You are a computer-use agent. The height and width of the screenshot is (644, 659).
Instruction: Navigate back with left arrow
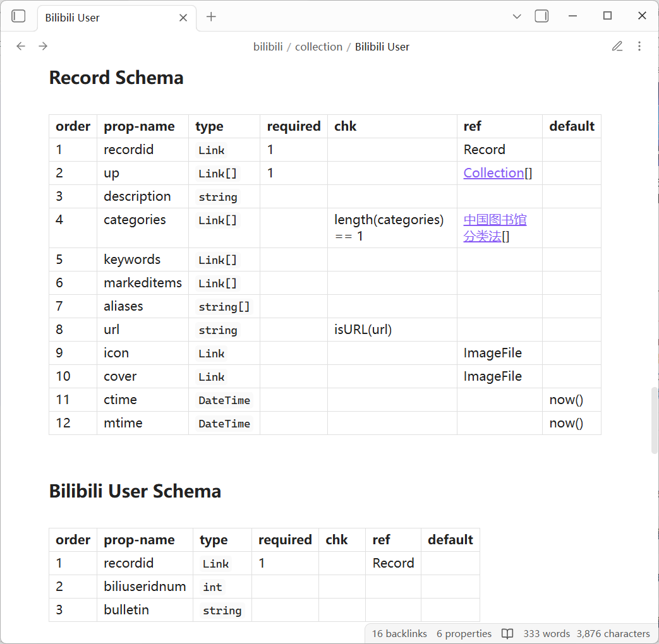21,46
